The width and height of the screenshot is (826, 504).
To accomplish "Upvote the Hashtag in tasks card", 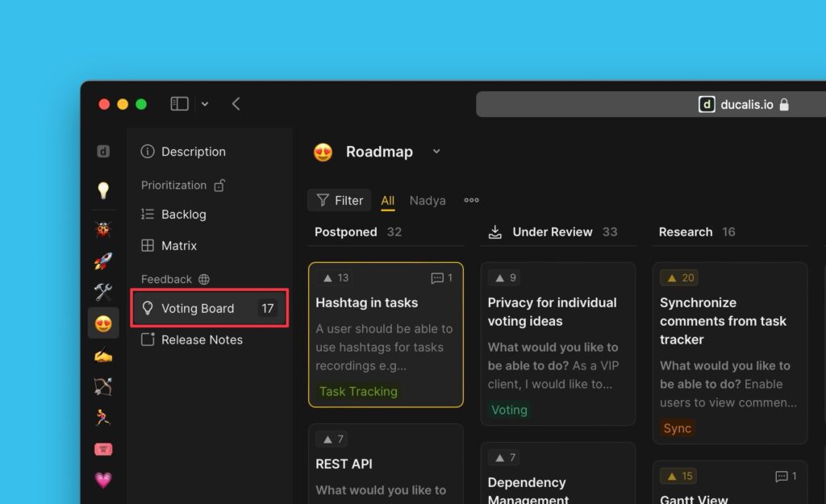I will [x=336, y=278].
